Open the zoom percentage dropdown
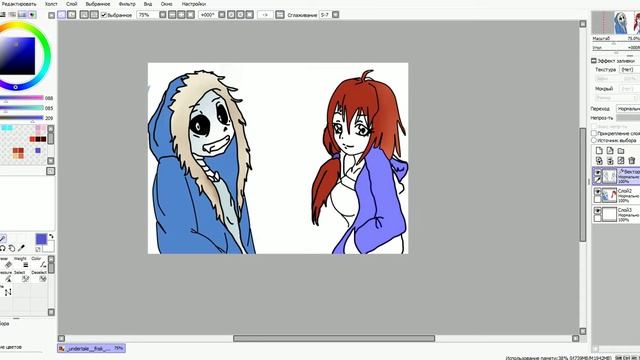The width and height of the screenshot is (640, 360). click(x=162, y=15)
